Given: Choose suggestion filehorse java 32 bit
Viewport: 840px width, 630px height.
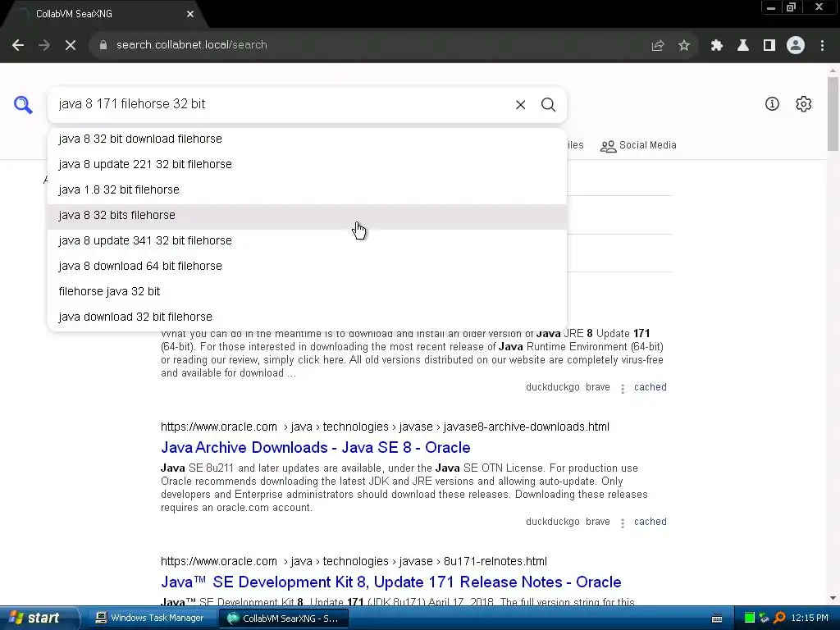Looking at the screenshot, I should coord(307,291).
